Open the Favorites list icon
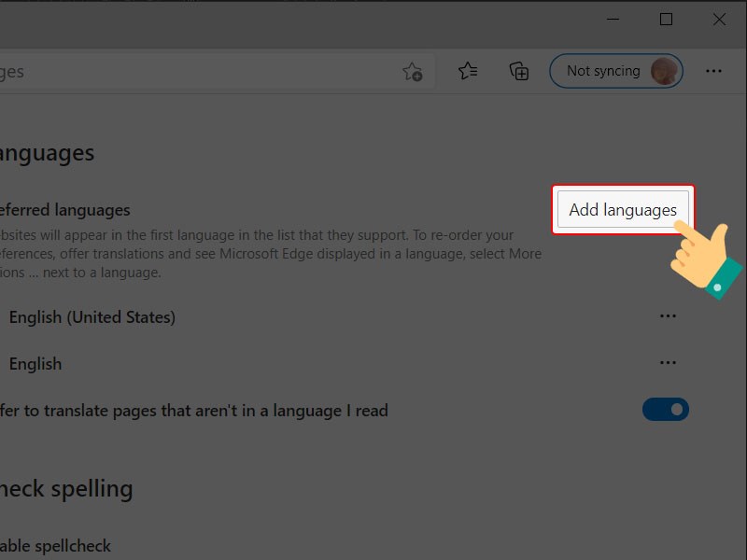The image size is (747, 560). click(468, 72)
